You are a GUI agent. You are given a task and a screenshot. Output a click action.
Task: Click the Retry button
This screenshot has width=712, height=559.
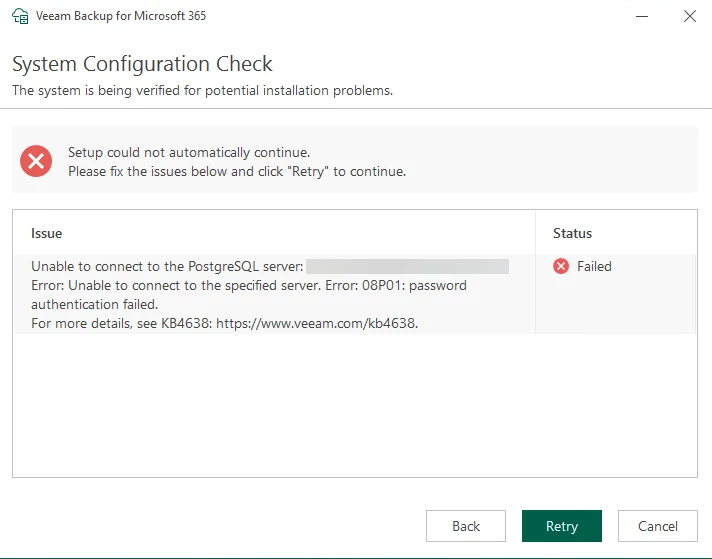[x=562, y=526]
